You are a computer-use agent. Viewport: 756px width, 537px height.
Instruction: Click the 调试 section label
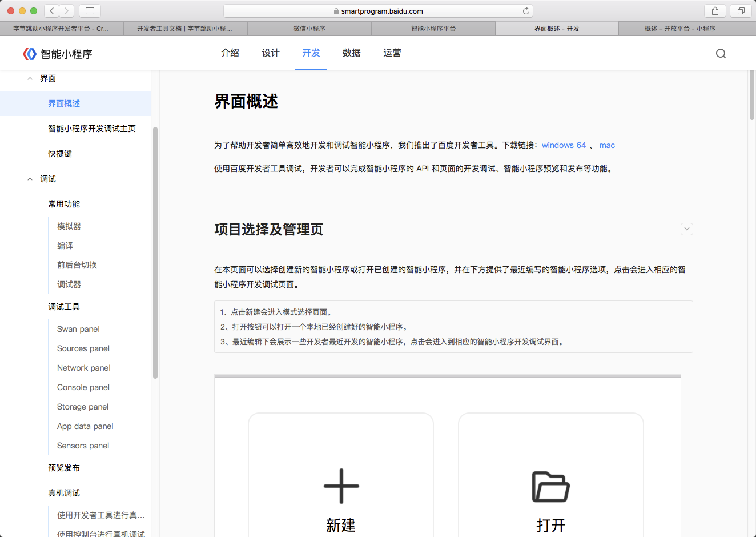point(48,179)
